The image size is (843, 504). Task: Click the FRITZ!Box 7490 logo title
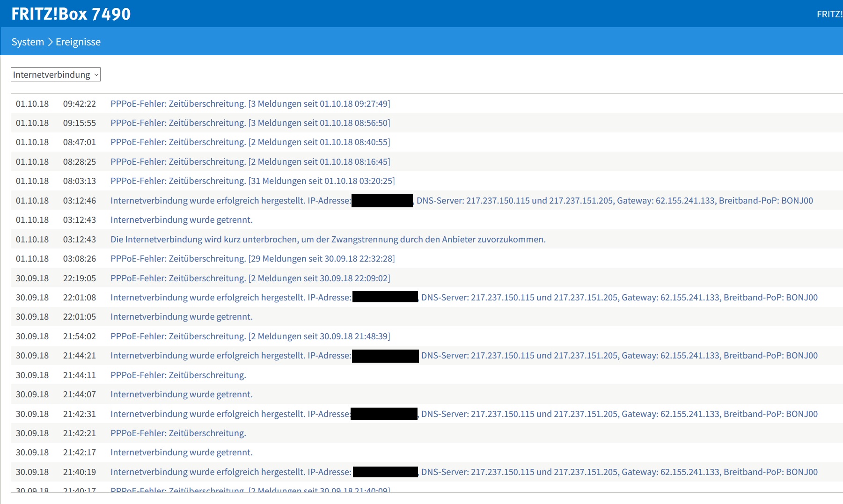71,14
